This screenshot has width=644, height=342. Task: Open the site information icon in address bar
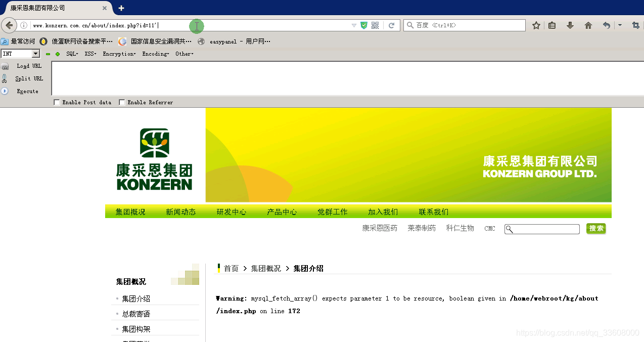pyautogui.click(x=24, y=25)
